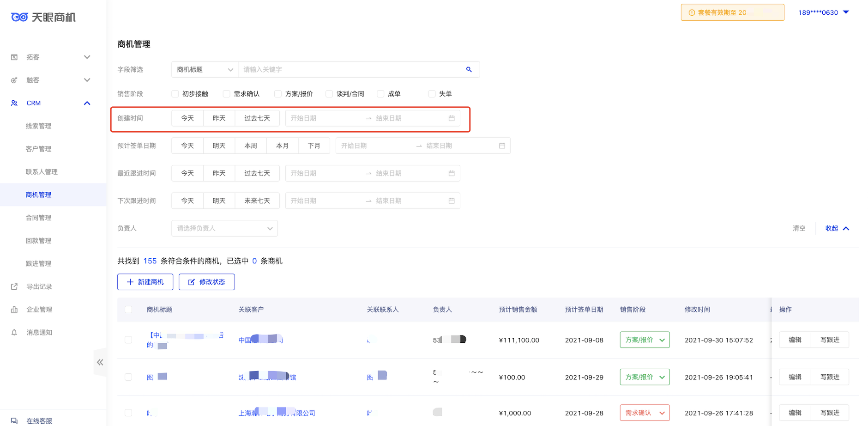Expand the 触客 menu chevron

point(87,80)
